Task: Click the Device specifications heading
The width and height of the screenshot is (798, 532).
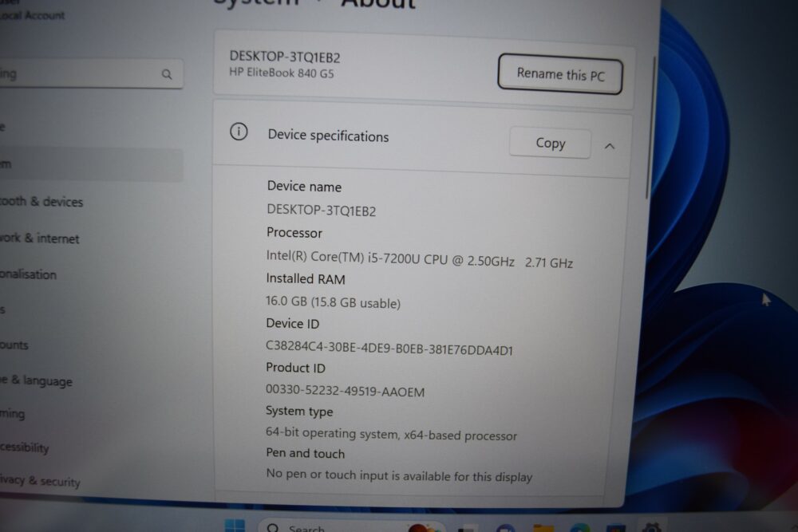Action: pos(328,136)
